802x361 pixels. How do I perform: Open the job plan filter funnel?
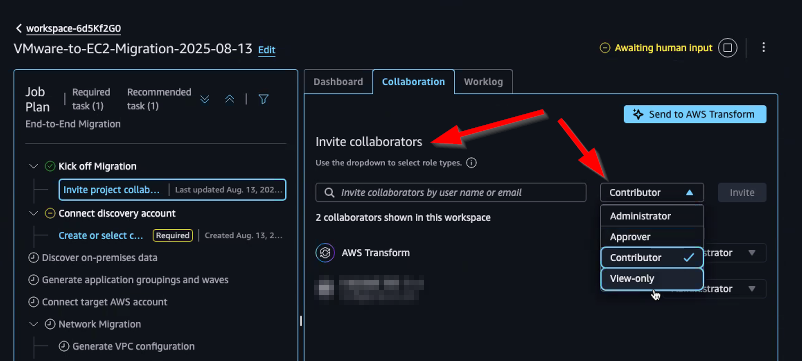point(263,99)
